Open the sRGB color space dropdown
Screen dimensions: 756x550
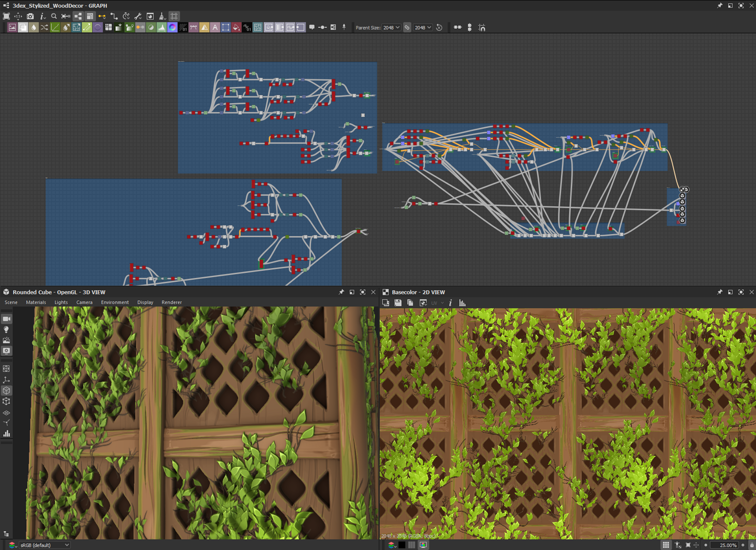click(45, 545)
